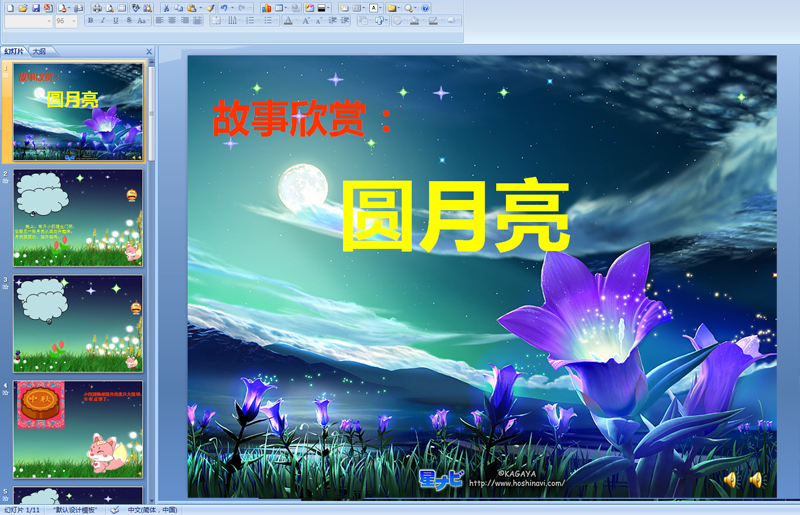Expand the zoom dropdown arrow
This screenshot has width=800, height=515.
pos(416,8)
